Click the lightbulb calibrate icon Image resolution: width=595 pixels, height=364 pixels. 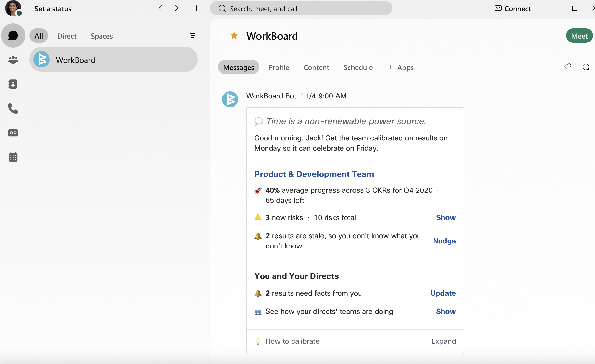tap(258, 341)
